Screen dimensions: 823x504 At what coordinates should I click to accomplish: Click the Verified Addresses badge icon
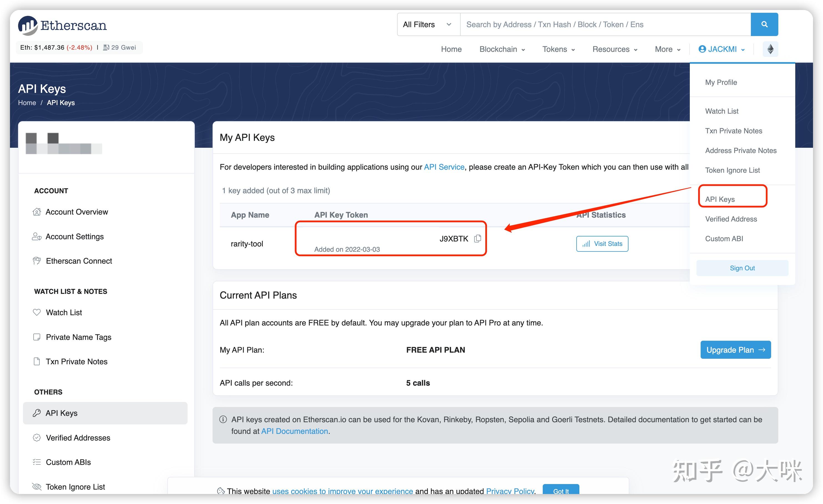pos(37,437)
